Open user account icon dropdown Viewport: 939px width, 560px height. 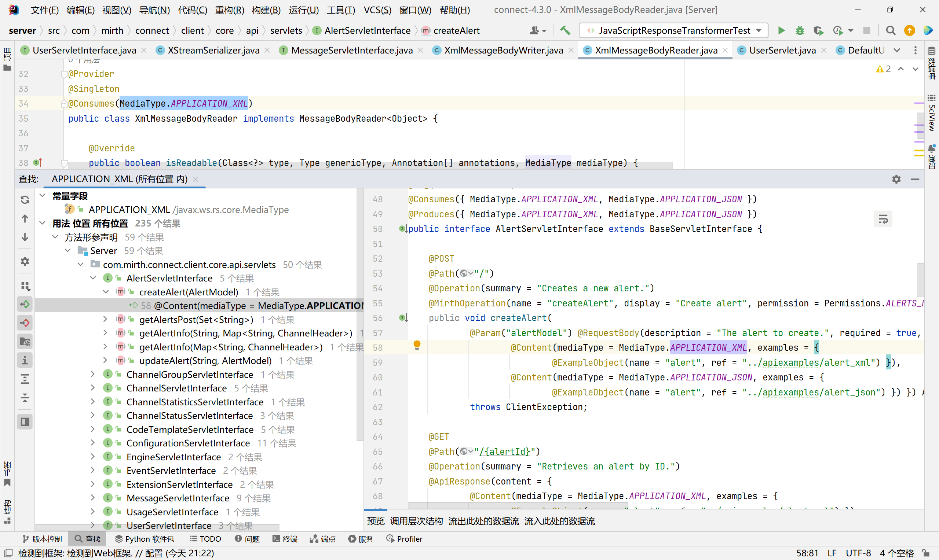(538, 30)
